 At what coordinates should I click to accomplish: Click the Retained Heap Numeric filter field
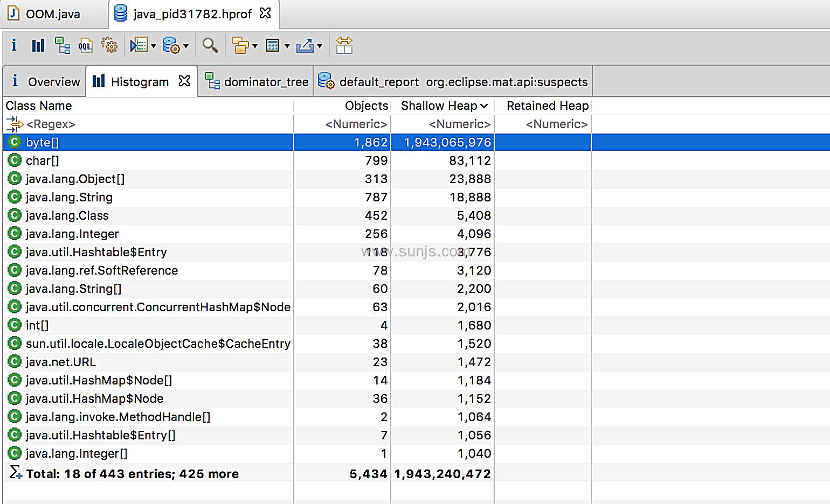543,124
